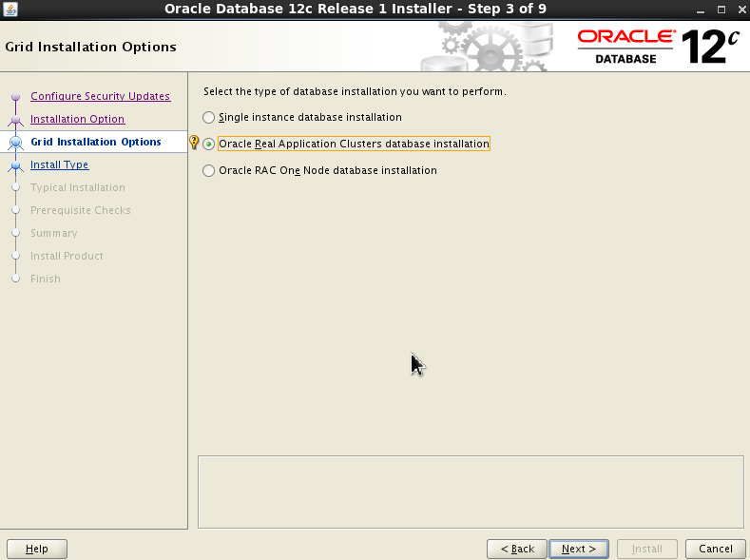Jump to the Install Type step
This screenshot has height=560, width=750.
coord(59,165)
